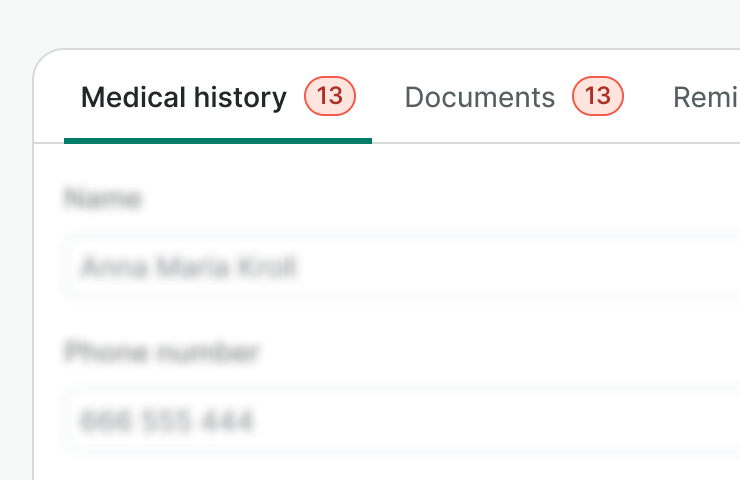Click the notification count on the Documents tab
This screenshot has width=740, height=480.
[x=598, y=96]
